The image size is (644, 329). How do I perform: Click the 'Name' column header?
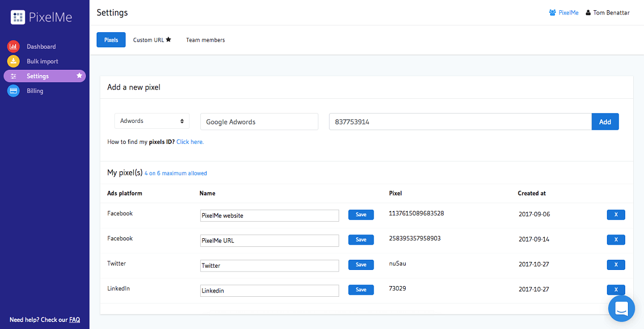tap(207, 193)
